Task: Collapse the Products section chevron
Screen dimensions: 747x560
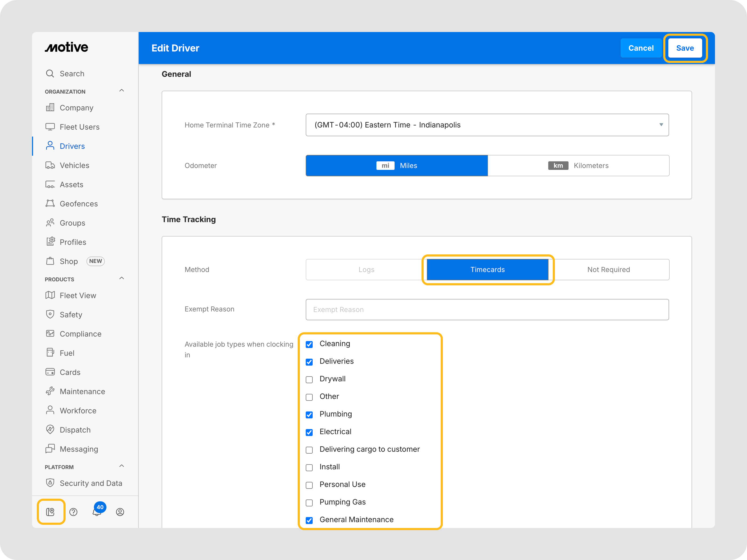Action: coord(122,278)
